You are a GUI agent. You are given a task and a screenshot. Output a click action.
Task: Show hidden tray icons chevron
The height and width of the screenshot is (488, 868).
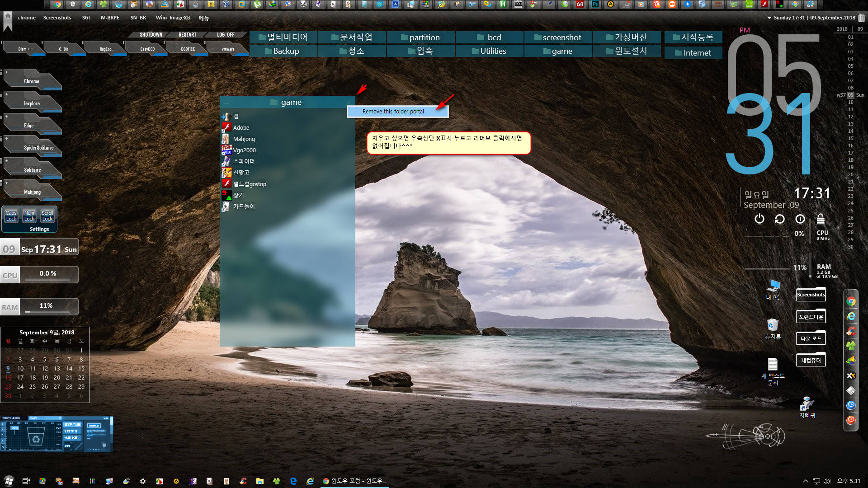point(805,481)
